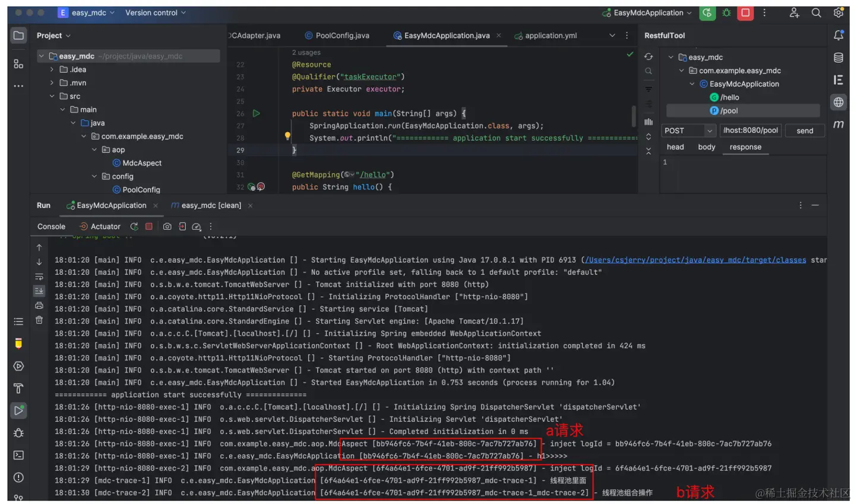855x504 pixels.
Task: Refresh the RestfulTool request list
Action: click(648, 57)
